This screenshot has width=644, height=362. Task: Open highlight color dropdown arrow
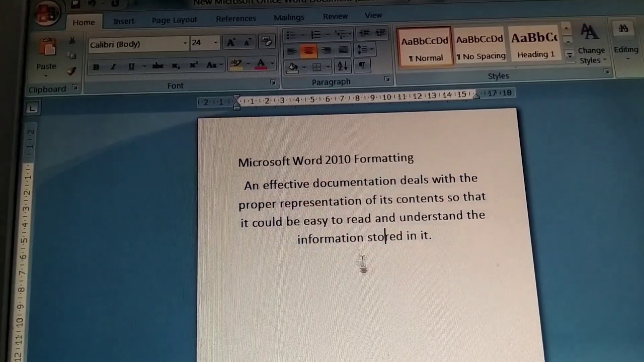click(248, 64)
